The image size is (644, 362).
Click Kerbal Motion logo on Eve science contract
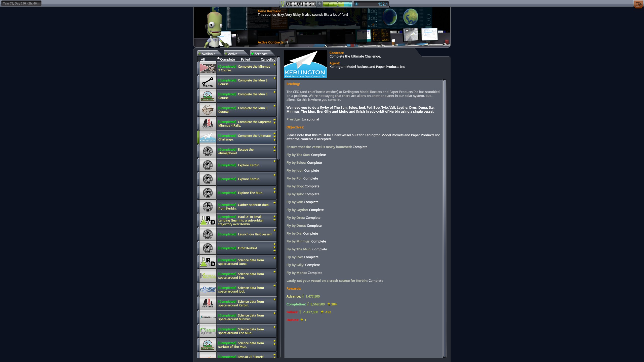[x=208, y=276]
